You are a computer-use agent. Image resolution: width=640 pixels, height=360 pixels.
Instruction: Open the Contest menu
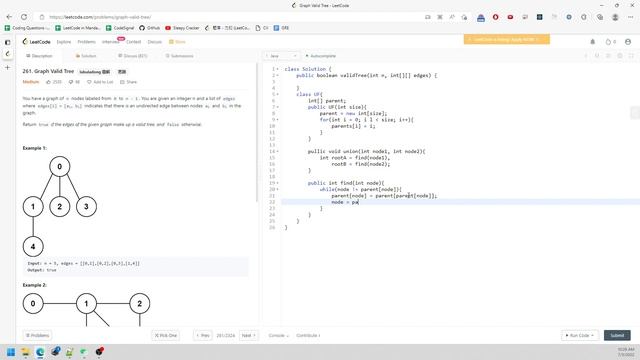(133, 42)
